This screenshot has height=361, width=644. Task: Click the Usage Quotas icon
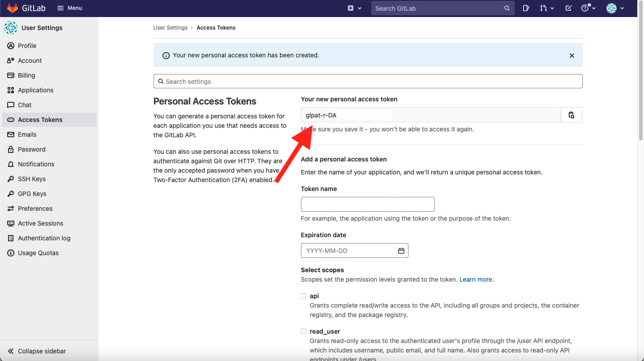11,253
